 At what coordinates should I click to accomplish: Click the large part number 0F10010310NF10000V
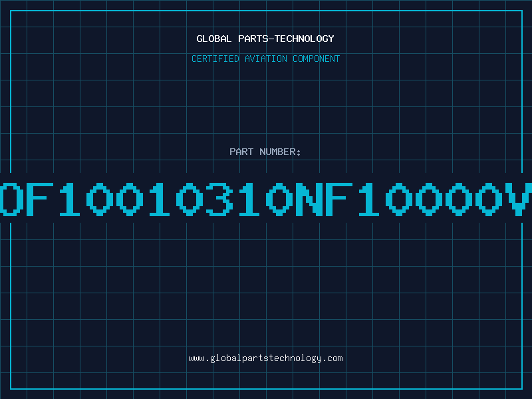click(x=266, y=199)
